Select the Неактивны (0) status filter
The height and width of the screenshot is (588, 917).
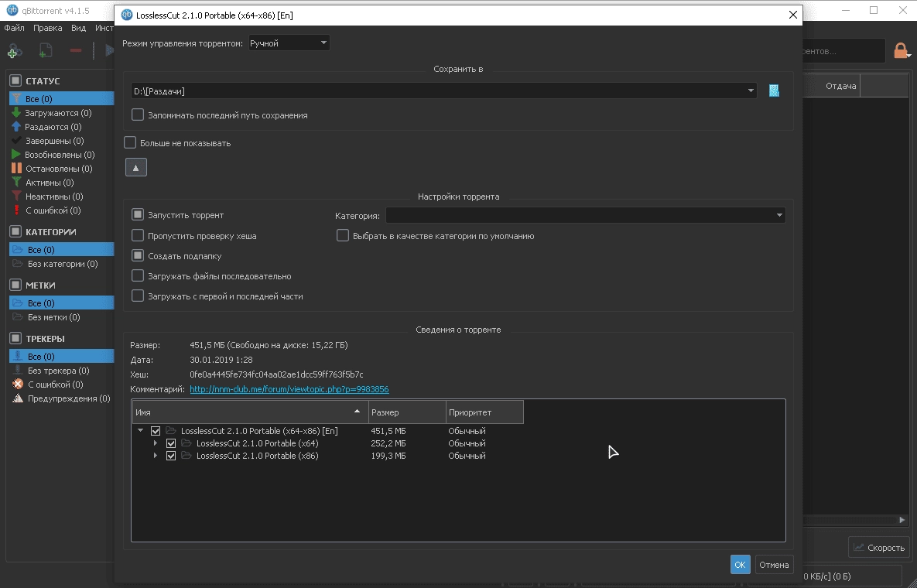point(54,197)
